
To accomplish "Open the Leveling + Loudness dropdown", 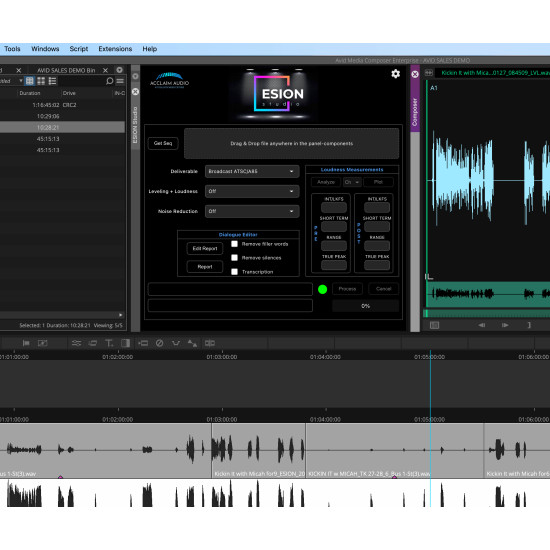I will (252, 191).
